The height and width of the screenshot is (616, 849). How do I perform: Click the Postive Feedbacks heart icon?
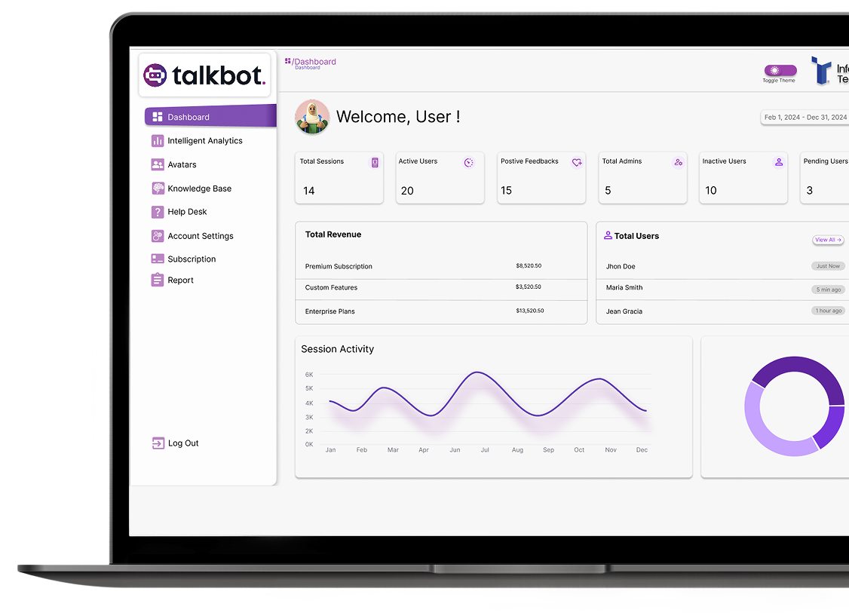click(x=578, y=162)
